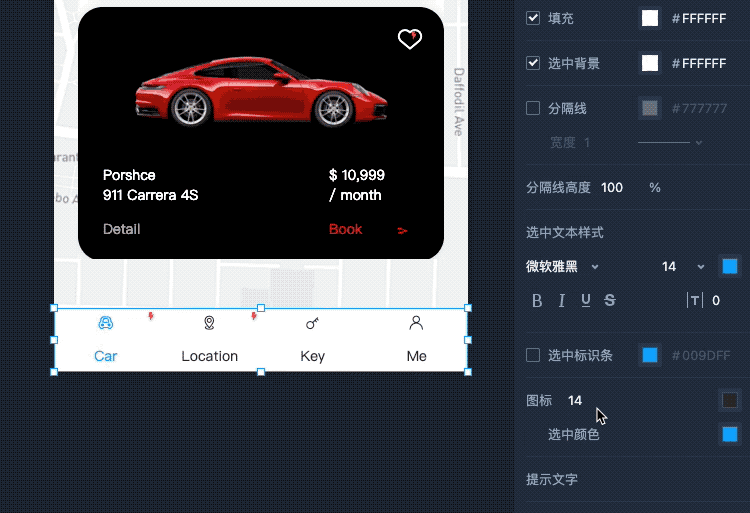Click the $ 10,999 / month price text
Screen dimensions: 750x513
(356, 185)
